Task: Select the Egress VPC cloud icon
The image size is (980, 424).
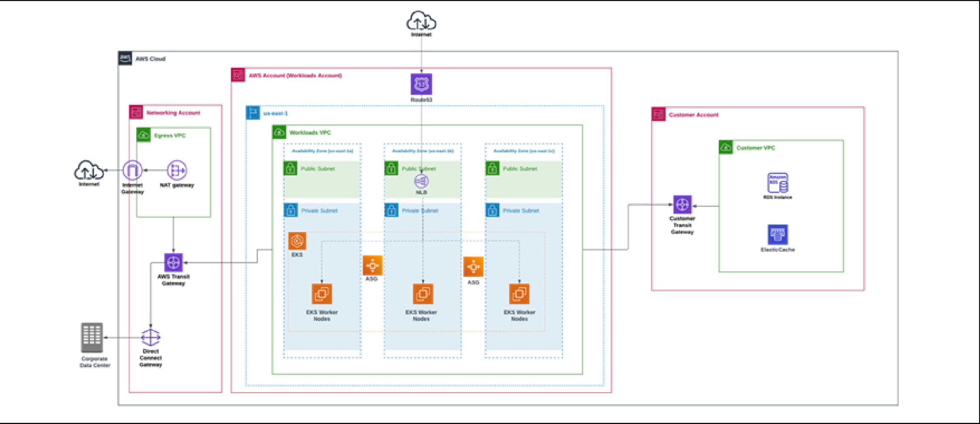Action: tap(143, 135)
